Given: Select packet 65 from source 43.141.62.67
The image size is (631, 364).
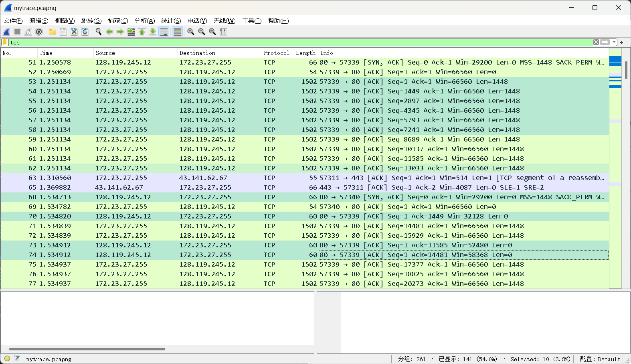Looking at the screenshot, I should tap(305, 188).
